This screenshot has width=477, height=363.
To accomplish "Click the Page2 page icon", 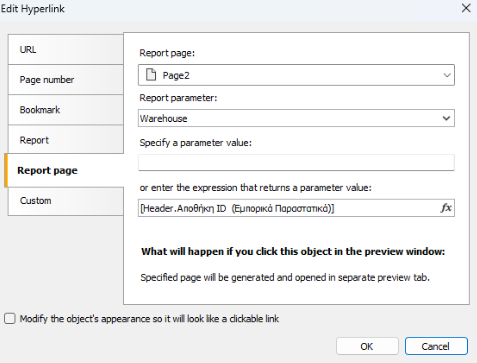I will [151, 75].
